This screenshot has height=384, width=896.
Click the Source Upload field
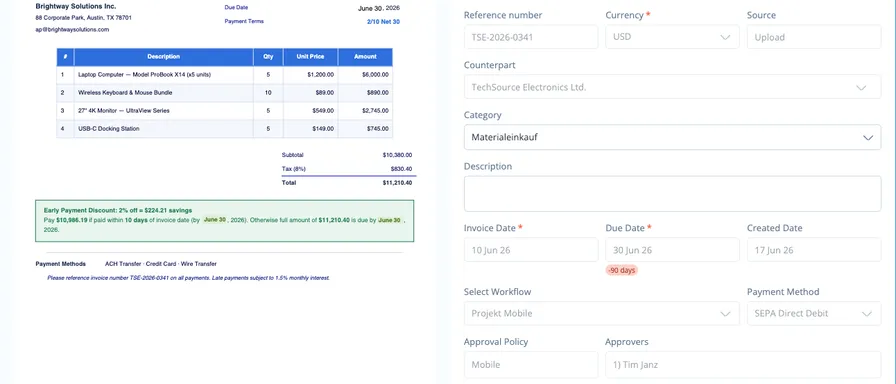coord(814,37)
